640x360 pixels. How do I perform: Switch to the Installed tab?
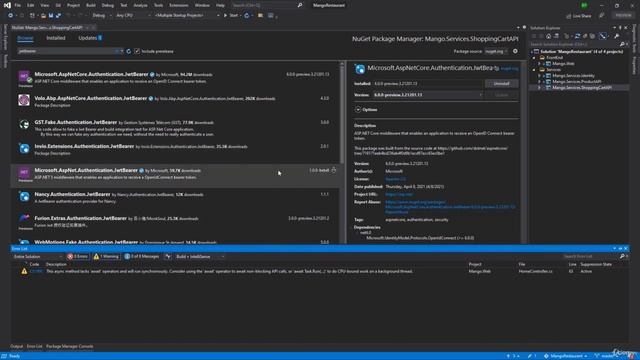pyautogui.click(x=56, y=38)
